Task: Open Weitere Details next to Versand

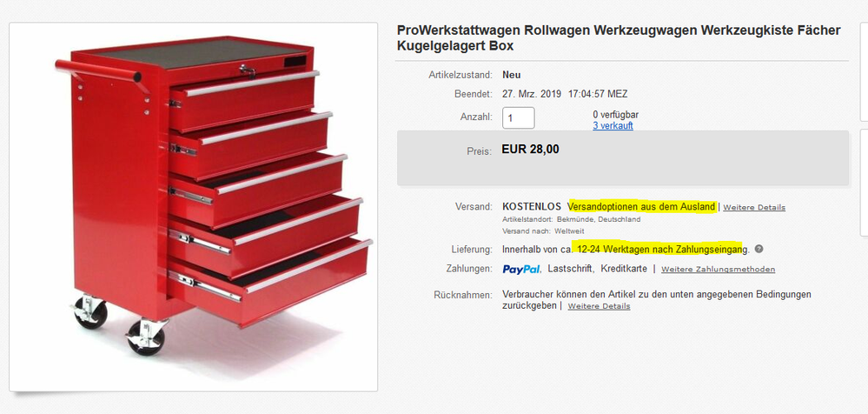Action: [x=754, y=208]
